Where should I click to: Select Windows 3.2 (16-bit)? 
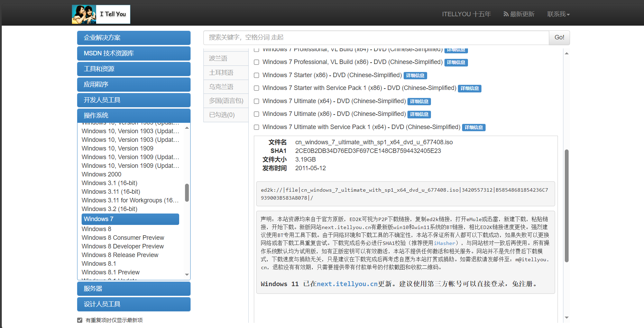[109, 209]
